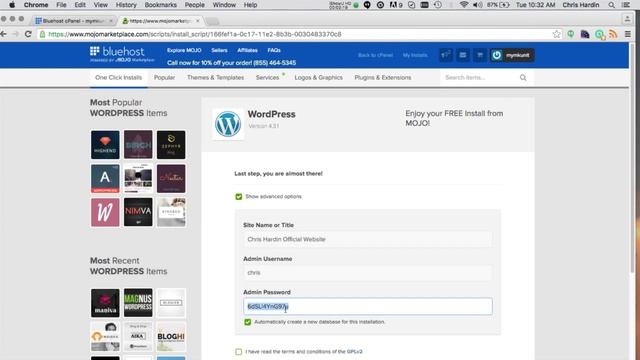This screenshot has height=360, width=640.
Task: Click Back to cPanel link
Action: click(375, 55)
